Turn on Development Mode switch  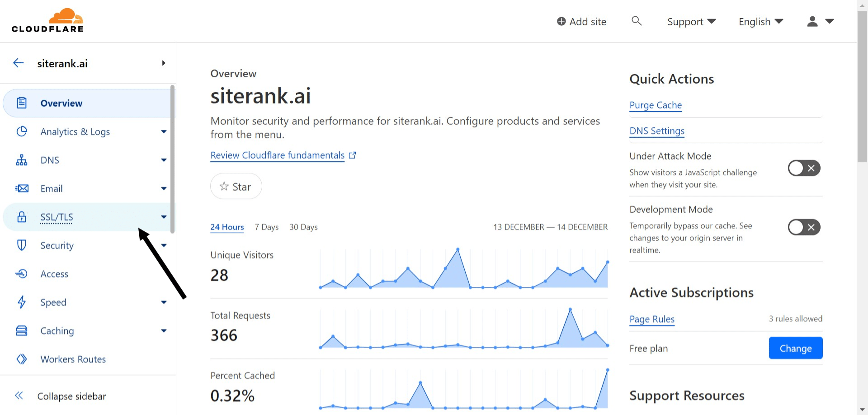[x=804, y=227]
